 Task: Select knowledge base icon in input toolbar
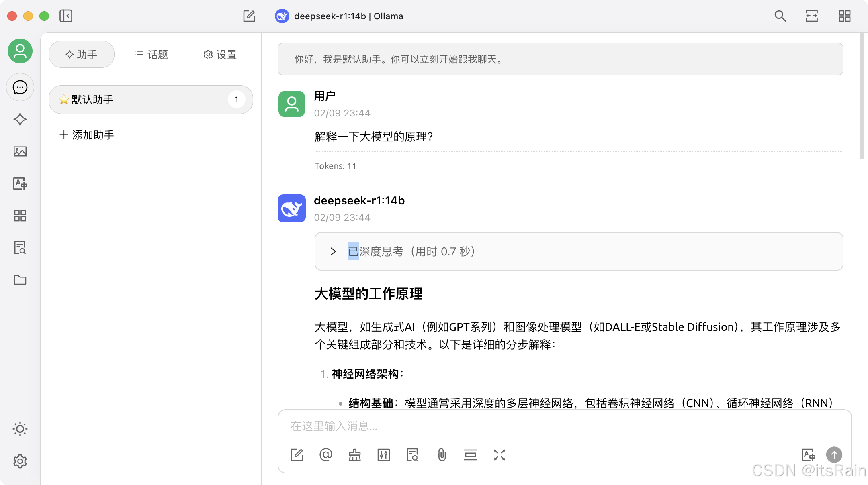pos(413,455)
